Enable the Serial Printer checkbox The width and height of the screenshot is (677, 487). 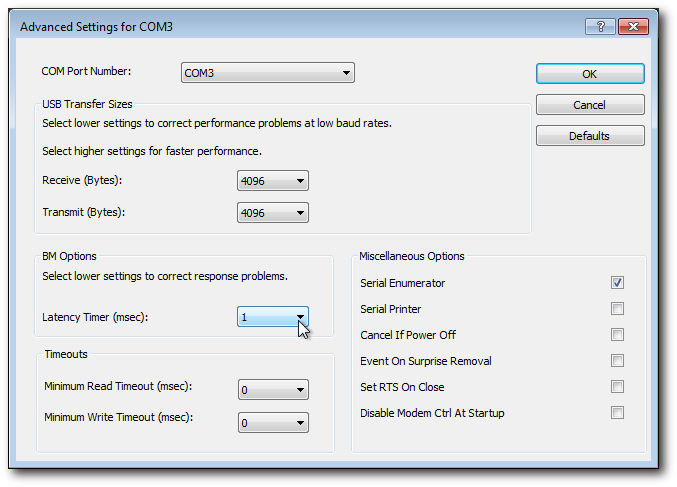(x=618, y=309)
